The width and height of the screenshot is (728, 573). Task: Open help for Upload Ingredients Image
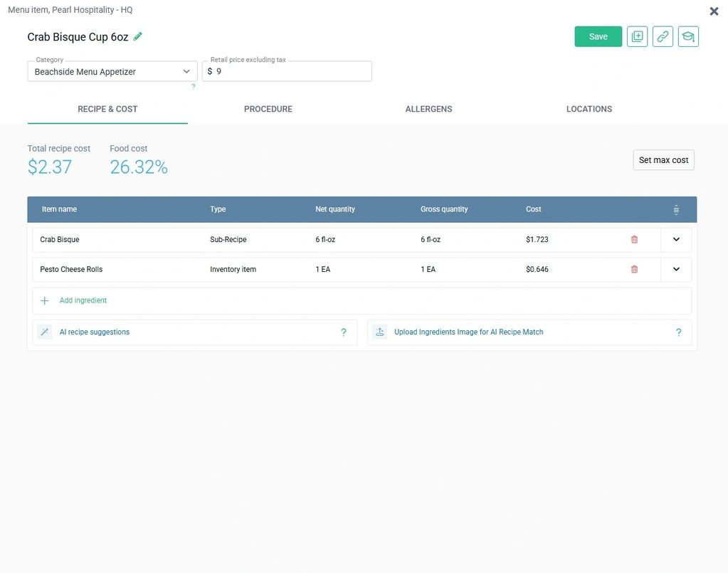(678, 332)
